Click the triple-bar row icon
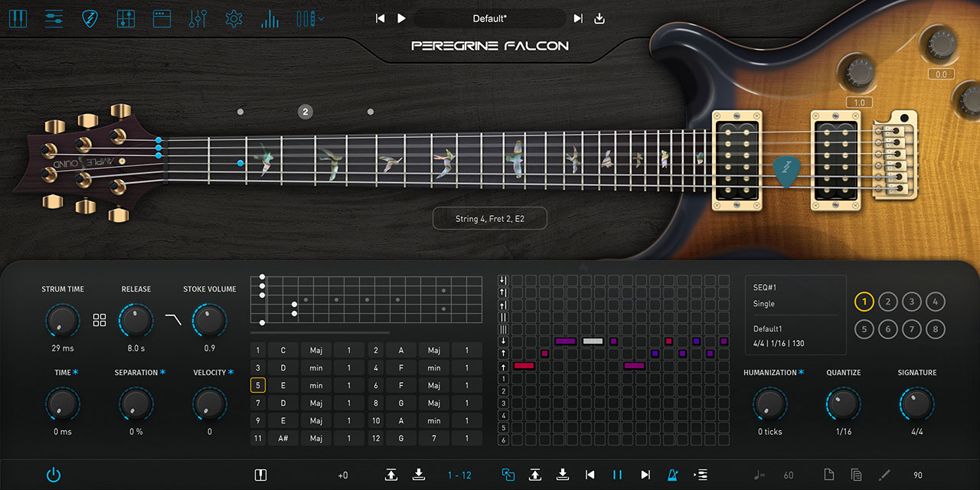The height and width of the screenshot is (490, 980). coord(503,329)
